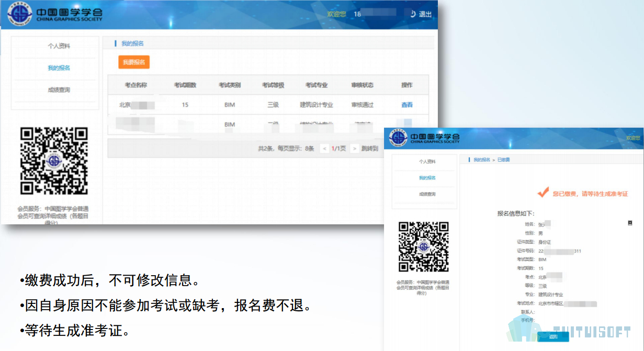Viewport: 644px width, 351px height.
Task: Open 成绩查询 in main window sidebar
Action: click(59, 90)
